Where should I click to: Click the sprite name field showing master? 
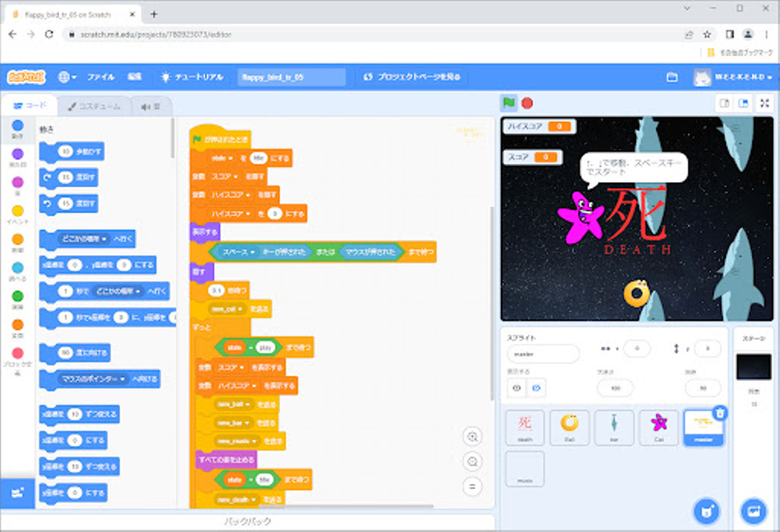point(543,354)
